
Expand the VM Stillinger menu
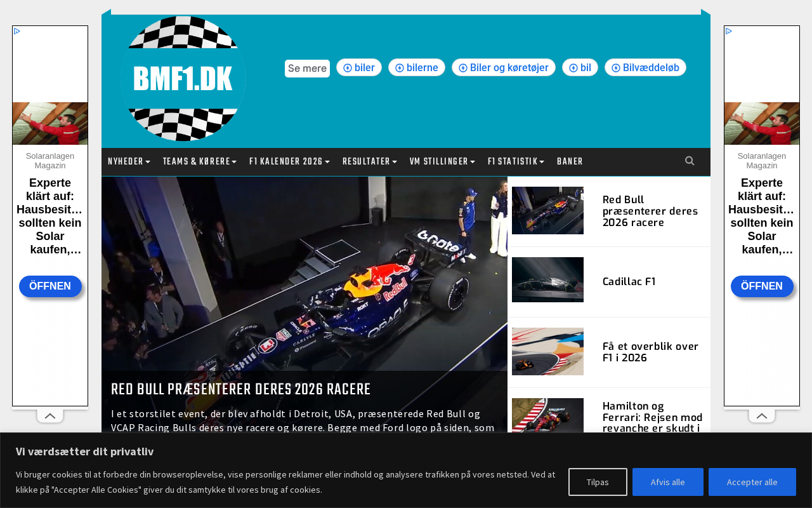pyautogui.click(x=442, y=162)
